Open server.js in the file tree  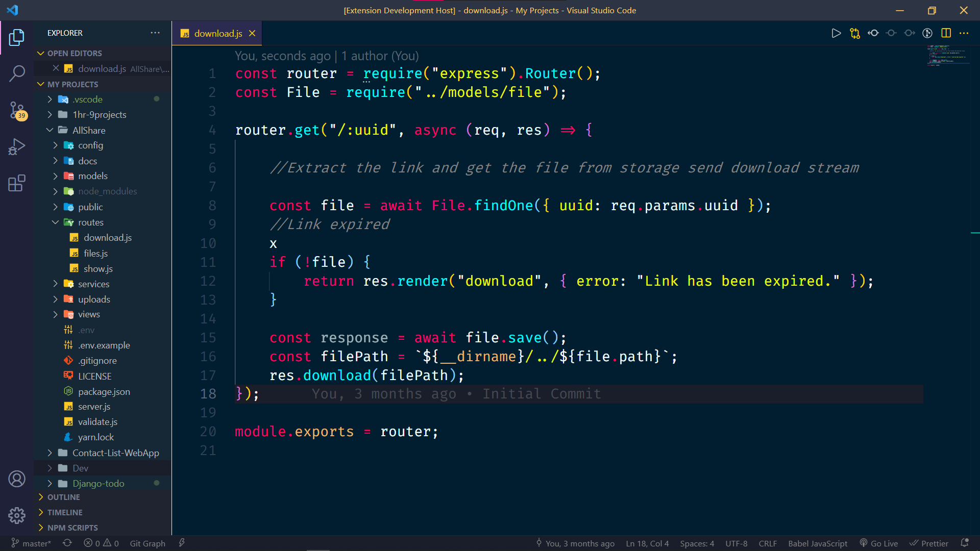pyautogui.click(x=94, y=407)
